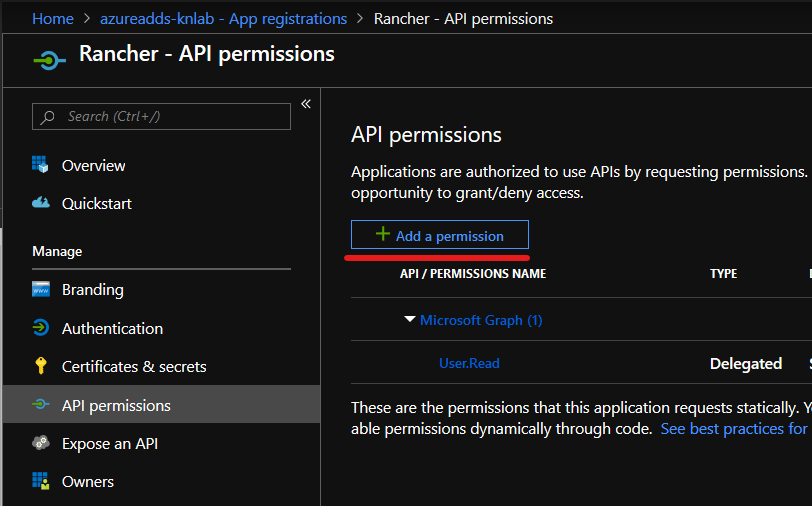812x506 pixels.
Task: Click the search magnifier icon
Action: 48,117
